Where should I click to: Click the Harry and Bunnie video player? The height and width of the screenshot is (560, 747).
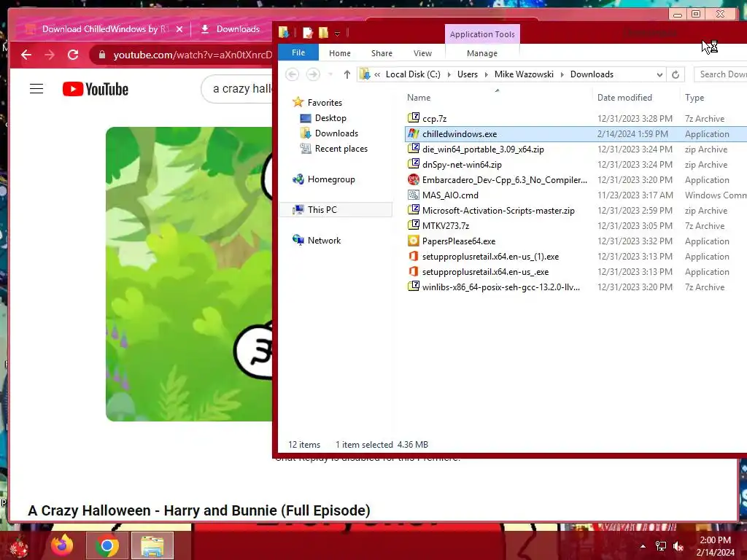pyautogui.click(x=189, y=274)
